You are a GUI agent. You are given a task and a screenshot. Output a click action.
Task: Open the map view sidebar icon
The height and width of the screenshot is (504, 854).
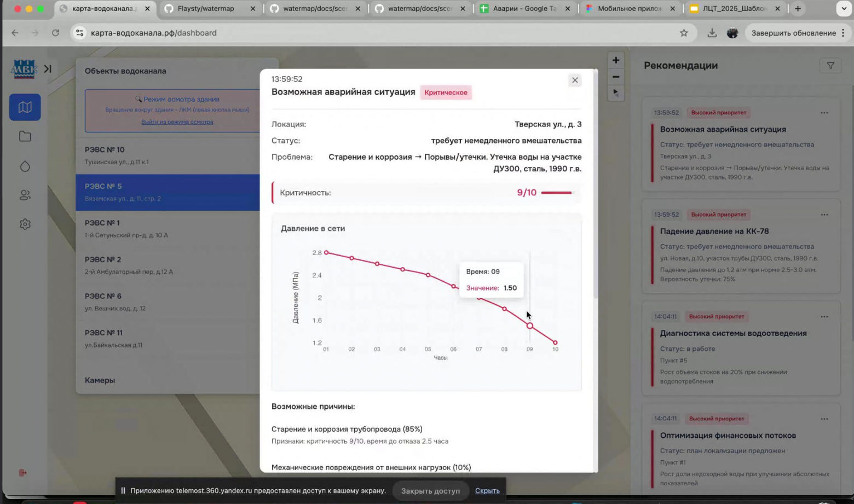[25, 107]
